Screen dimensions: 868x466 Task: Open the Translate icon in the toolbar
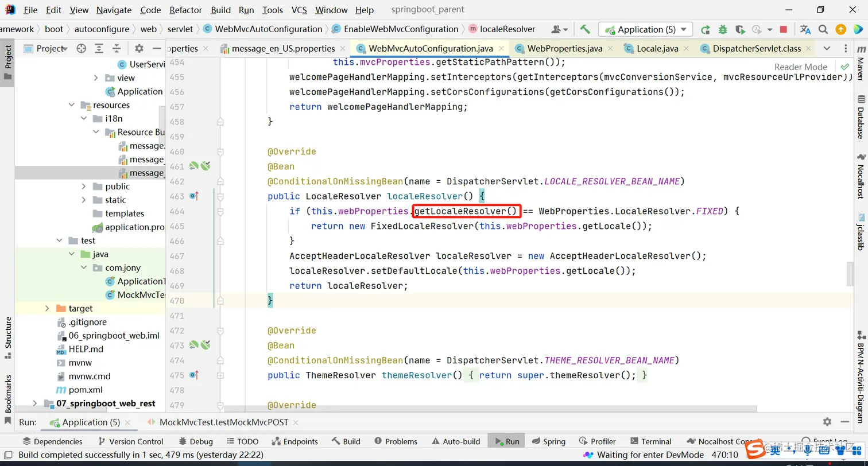tap(805, 29)
